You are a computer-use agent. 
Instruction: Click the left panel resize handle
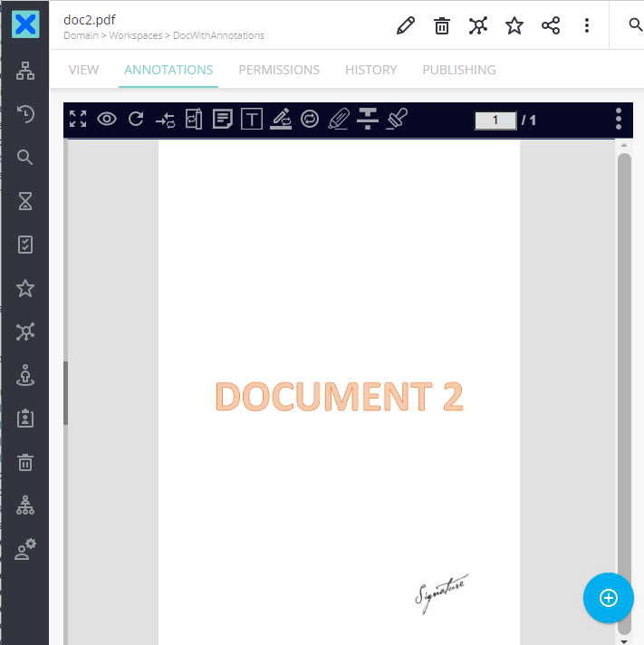click(65, 393)
